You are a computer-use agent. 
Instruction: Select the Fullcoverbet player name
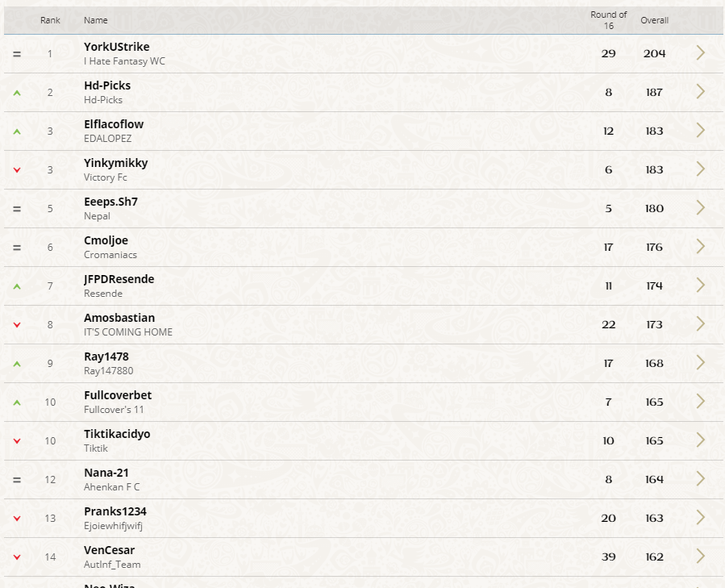coord(118,395)
